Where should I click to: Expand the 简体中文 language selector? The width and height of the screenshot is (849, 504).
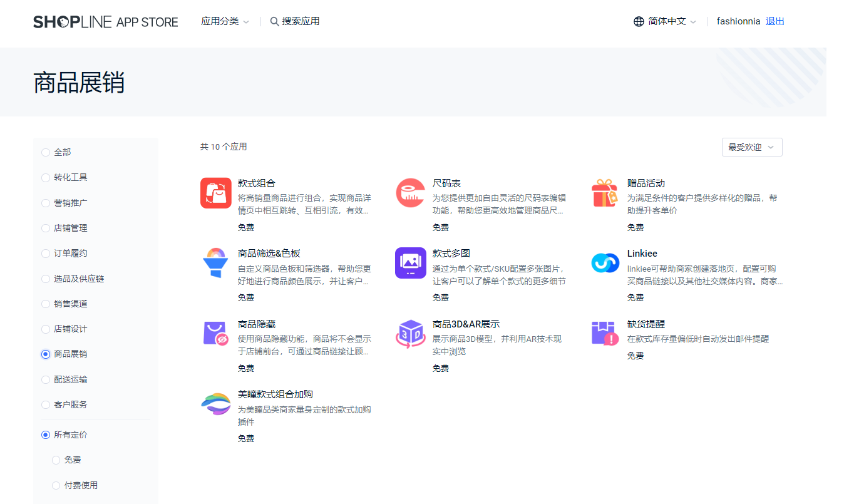point(665,21)
